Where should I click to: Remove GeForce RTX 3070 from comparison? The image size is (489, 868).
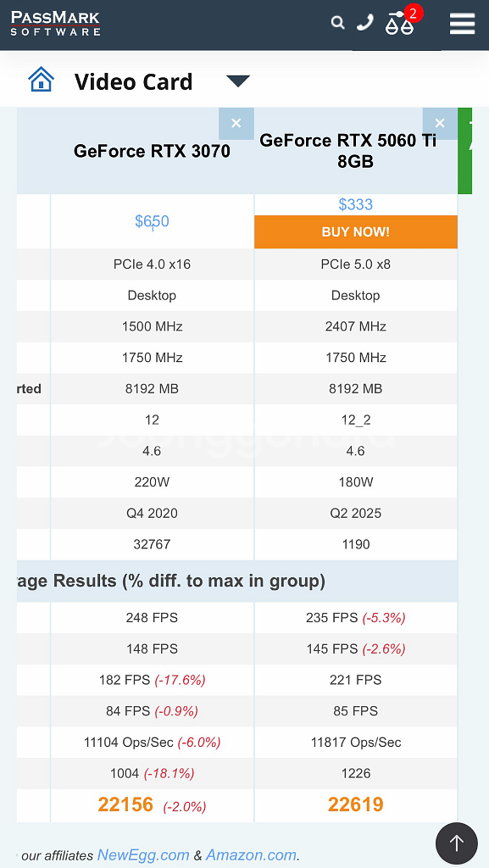point(236,123)
